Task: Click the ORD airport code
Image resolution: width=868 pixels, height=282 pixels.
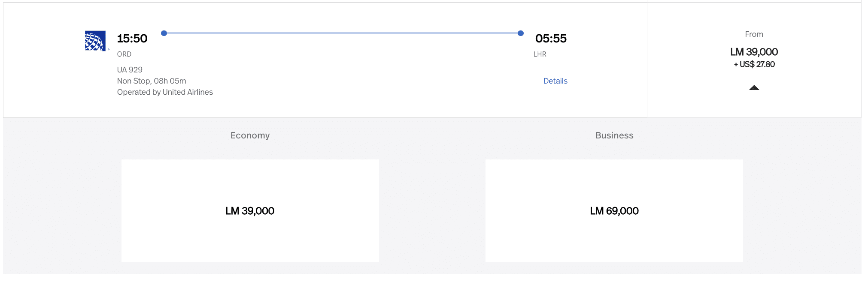Action: [x=124, y=54]
